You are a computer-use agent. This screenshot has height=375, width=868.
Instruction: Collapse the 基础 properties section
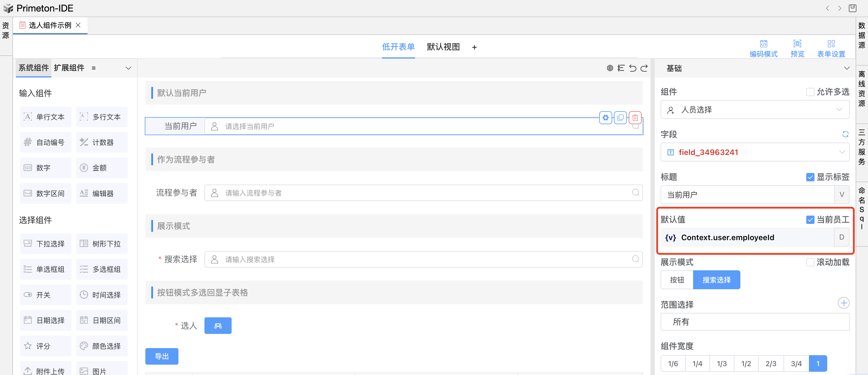point(846,68)
